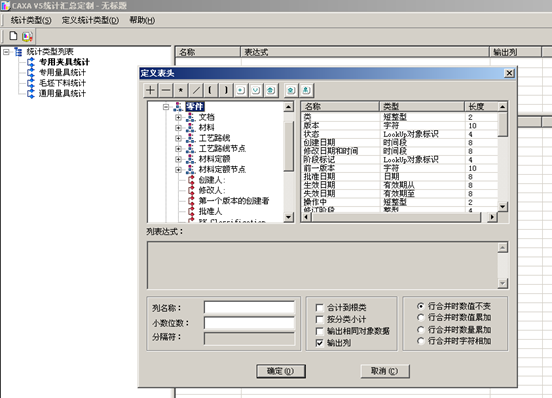Click the colorful statistics icon in main toolbar
The height and width of the screenshot is (398, 552).
pyautogui.click(x=27, y=36)
